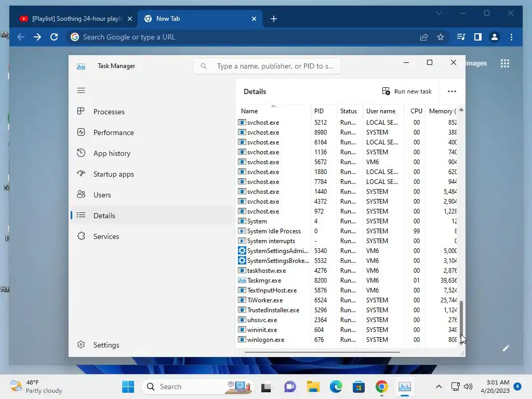The height and width of the screenshot is (399, 532).
Task: Open a new Chrome tab with plus button
Action: click(274, 19)
